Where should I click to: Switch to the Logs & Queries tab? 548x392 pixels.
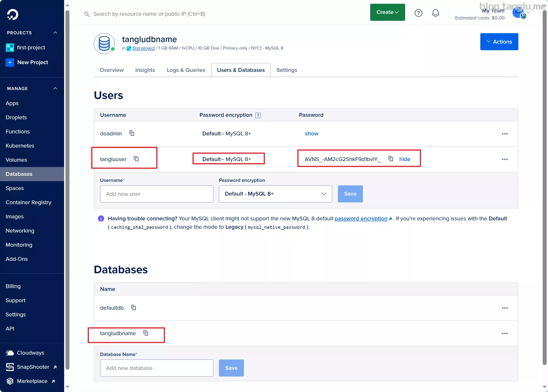point(186,70)
